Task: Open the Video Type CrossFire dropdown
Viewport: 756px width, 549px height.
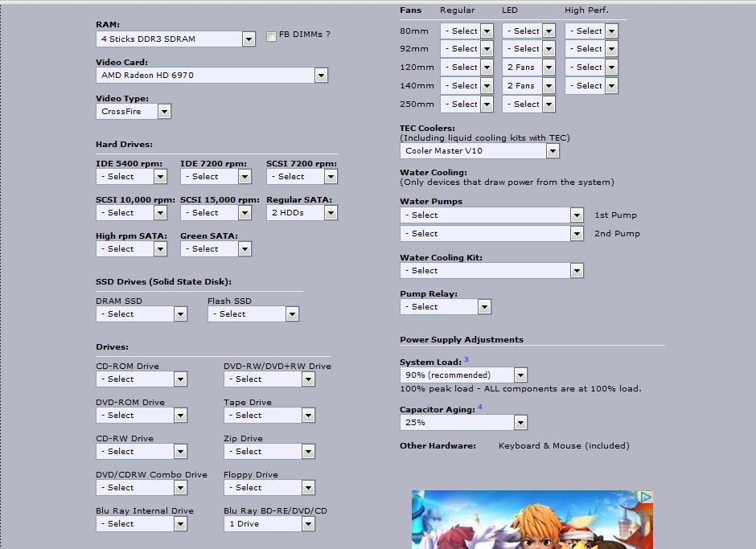Action: (134, 112)
